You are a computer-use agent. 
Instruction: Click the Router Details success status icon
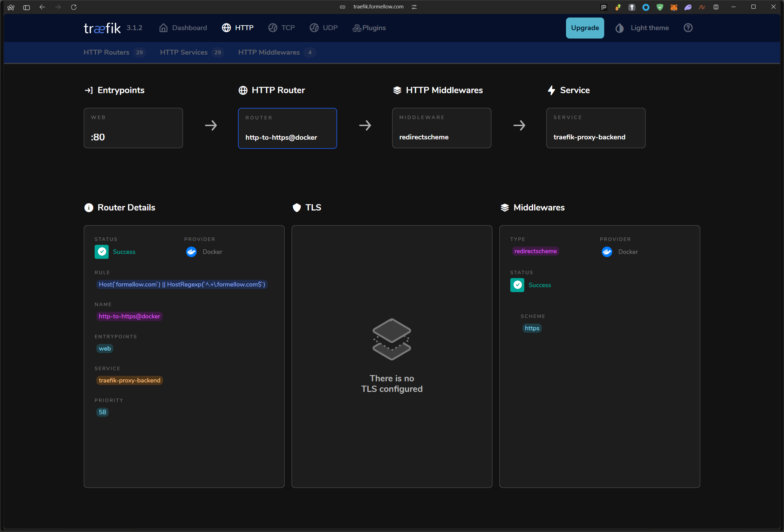click(x=102, y=252)
